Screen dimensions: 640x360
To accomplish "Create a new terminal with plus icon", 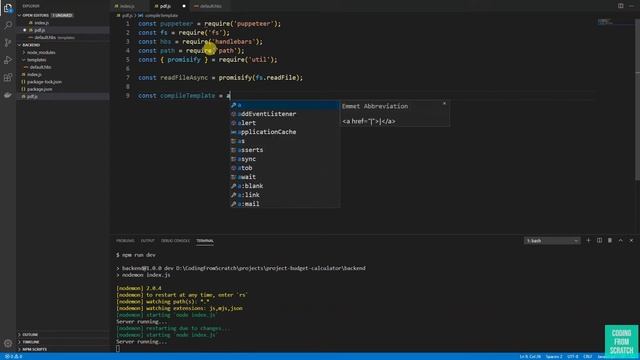I will coord(588,240).
